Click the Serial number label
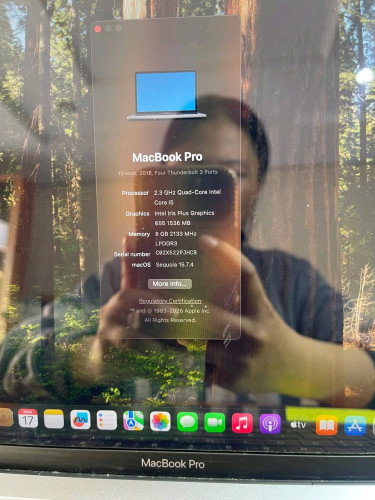375x500 pixels. (x=132, y=254)
